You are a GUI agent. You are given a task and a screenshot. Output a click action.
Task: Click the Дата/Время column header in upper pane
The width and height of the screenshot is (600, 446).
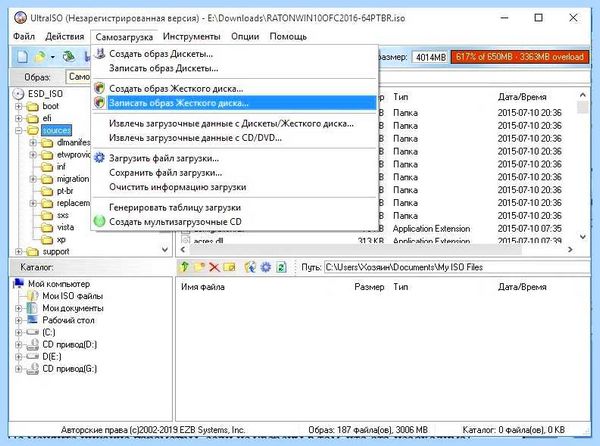tap(522, 97)
